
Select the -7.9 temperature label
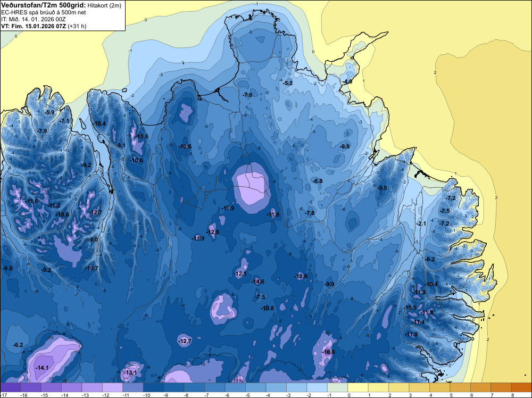click(42, 131)
